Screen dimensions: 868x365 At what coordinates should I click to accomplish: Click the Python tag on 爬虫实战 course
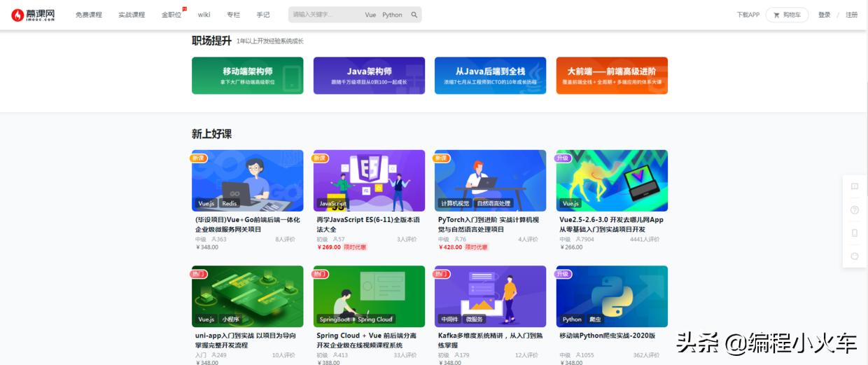click(572, 319)
